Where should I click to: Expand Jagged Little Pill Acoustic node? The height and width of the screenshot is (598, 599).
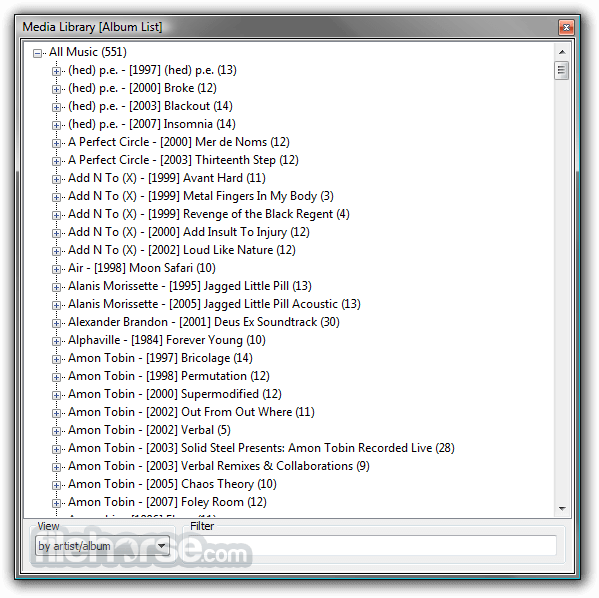tap(56, 305)
